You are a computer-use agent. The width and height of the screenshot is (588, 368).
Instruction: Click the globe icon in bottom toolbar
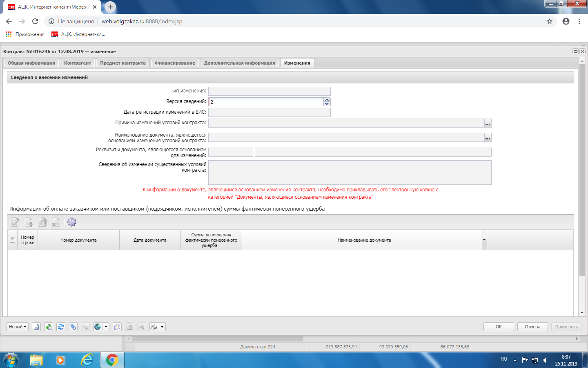pos(98,327)
